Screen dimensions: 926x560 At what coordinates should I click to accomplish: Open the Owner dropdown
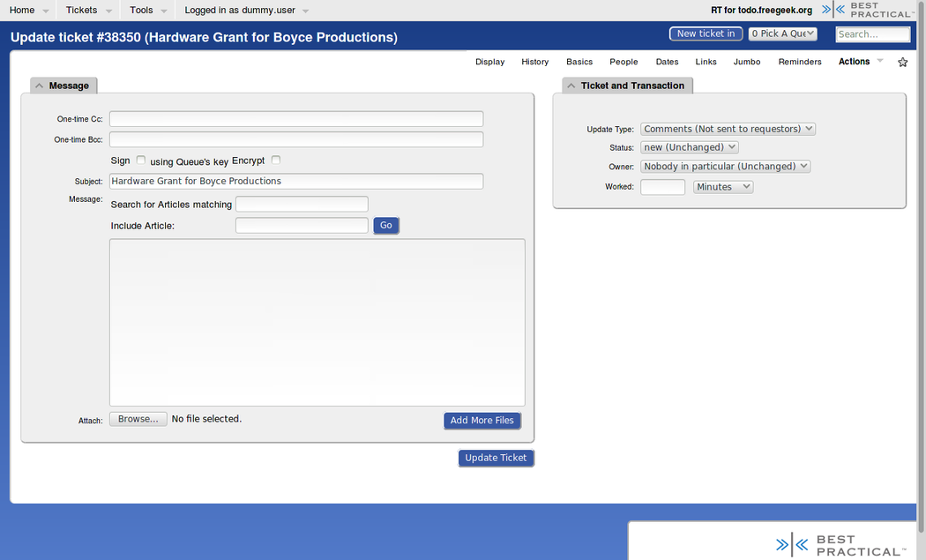point(725,166)
